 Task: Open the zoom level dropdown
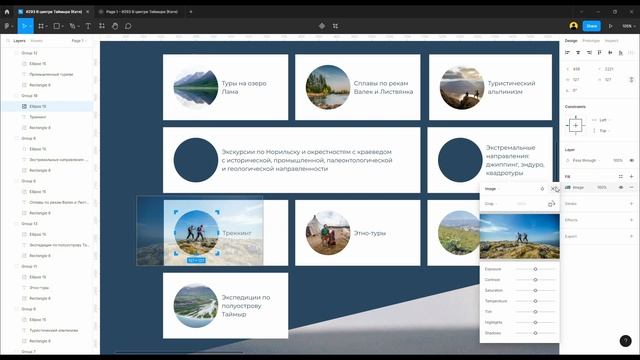coord(628,26)
